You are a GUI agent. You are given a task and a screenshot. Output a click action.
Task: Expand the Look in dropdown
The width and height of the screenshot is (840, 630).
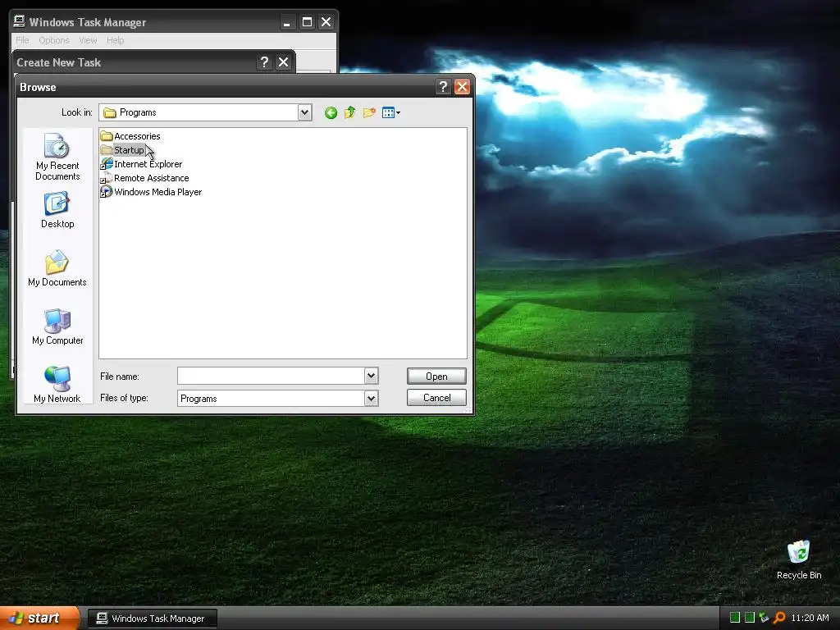click(305, 112)
